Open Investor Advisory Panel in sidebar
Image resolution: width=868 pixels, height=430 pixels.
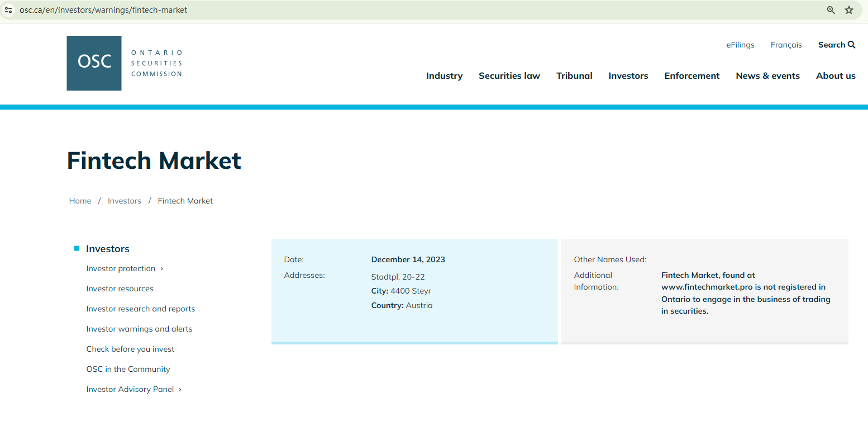pos(130,390)
